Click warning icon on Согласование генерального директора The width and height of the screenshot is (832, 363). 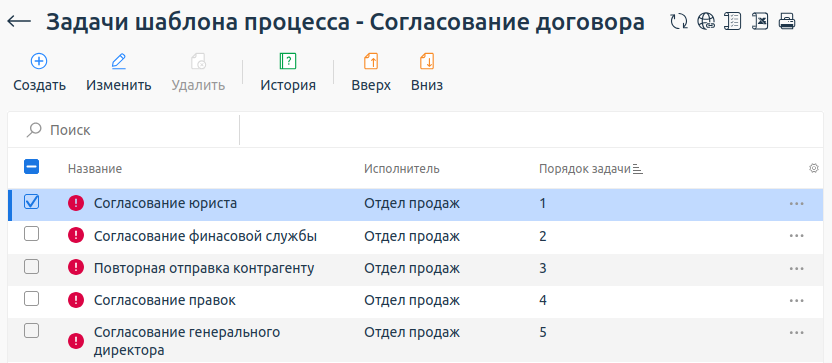coord(76,341)
